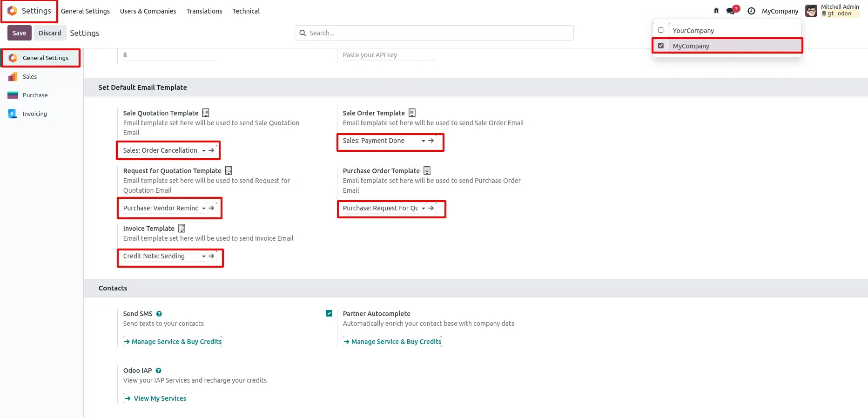Open the debug bug icon menu
Image resolution: width=868 pixels, height=418 pixels.
[x=716, y=11]
